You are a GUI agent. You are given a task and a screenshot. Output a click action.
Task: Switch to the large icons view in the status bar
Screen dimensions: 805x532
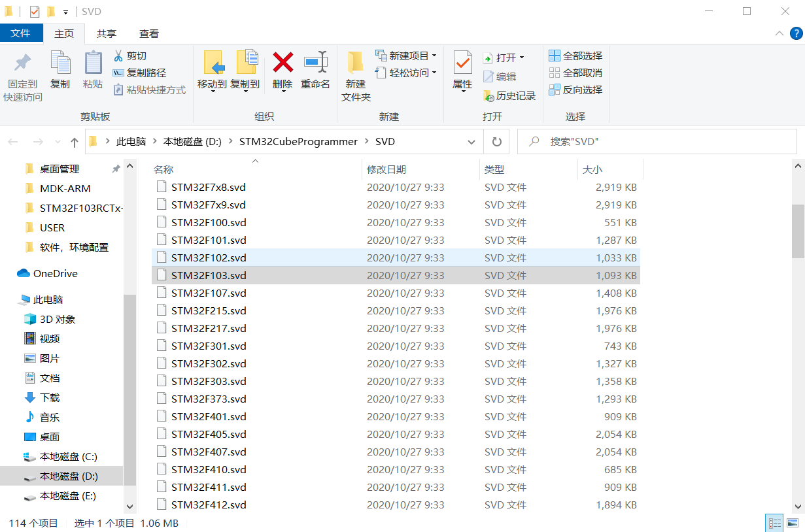point(792,523)
